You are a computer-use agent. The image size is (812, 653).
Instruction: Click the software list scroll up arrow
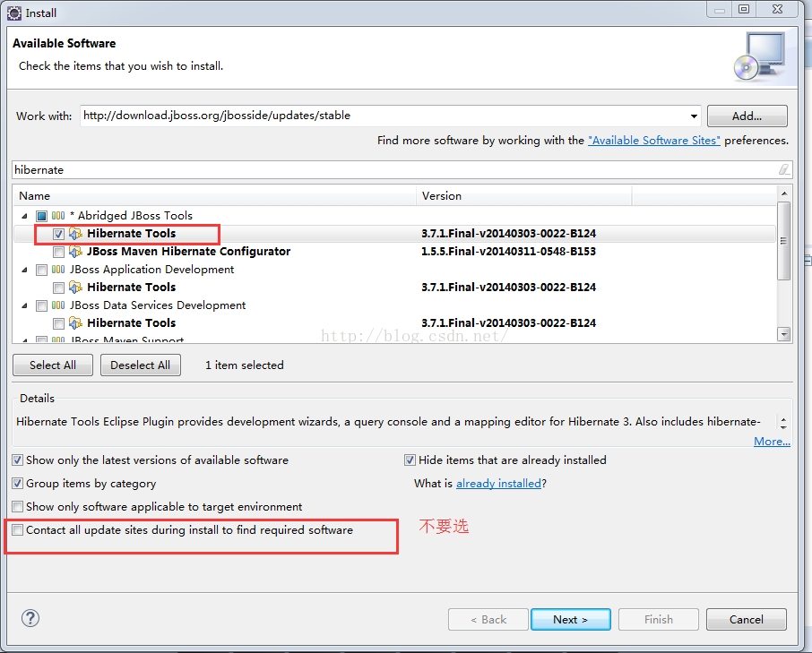[x=784, y=193]
